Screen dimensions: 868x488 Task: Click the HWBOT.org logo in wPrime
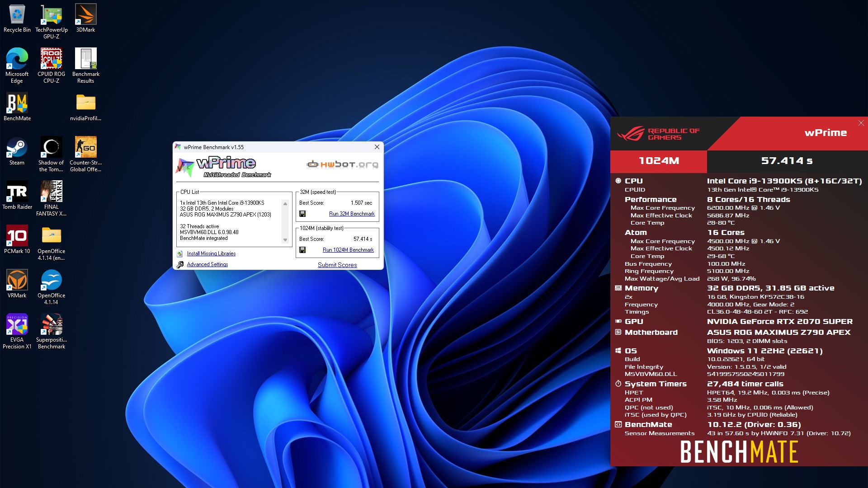click(x=342, y=164)
